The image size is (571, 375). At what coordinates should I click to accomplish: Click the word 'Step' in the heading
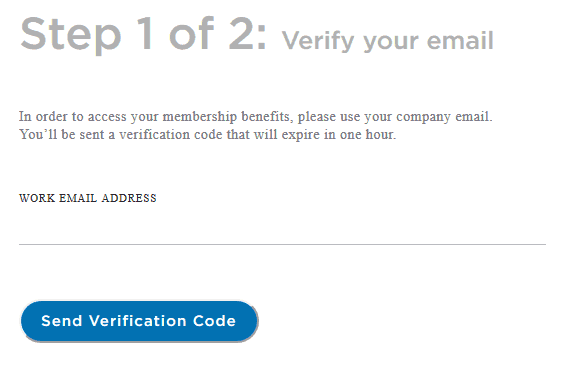pyautogui.click(x=71, y=36)
